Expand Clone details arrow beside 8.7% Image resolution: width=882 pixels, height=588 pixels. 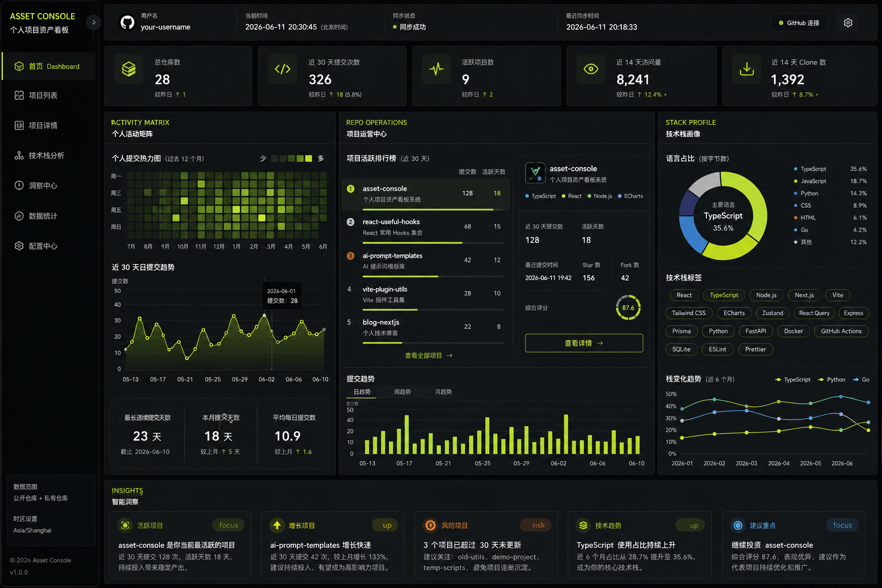817,95
